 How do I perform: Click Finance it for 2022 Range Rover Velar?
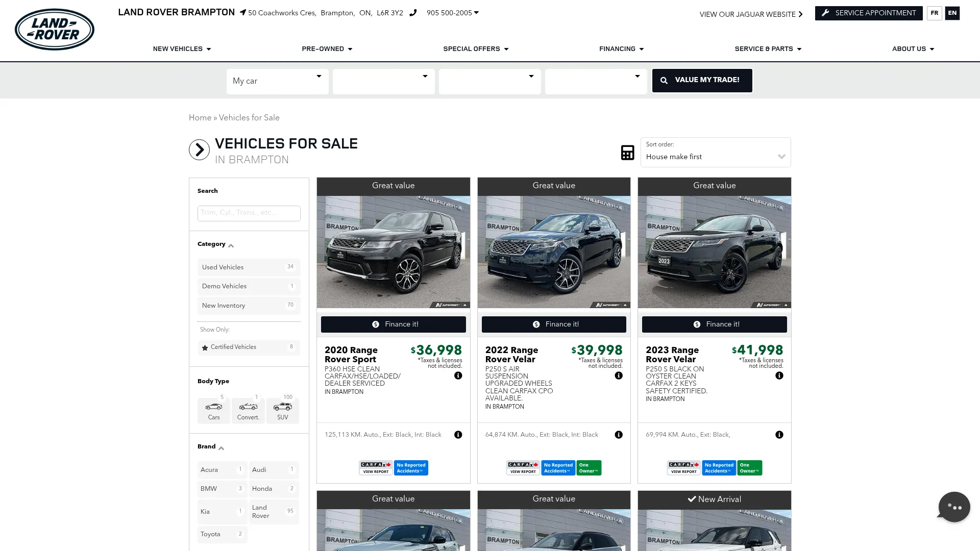(x=554, y=324)
